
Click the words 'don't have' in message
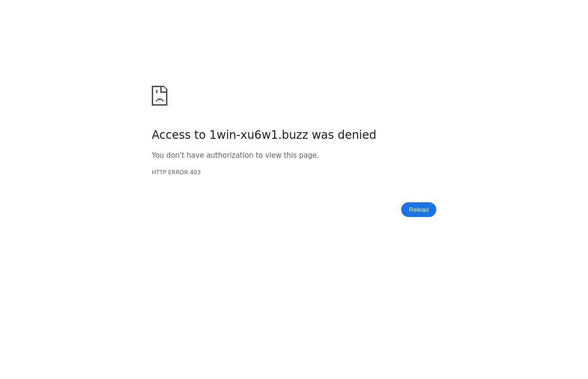coord(185,155)
